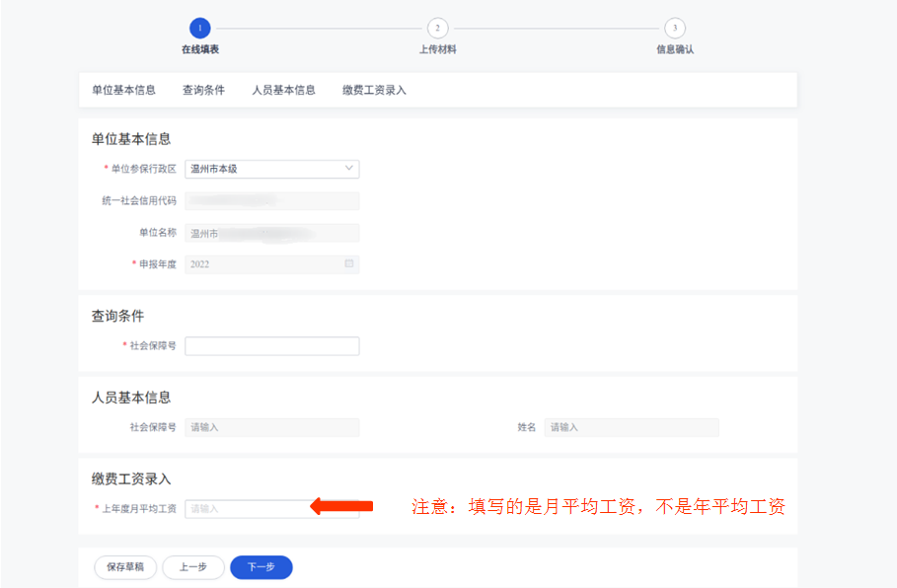Focus the 社会保障号 input under 查询条件

tap(272, 346)
